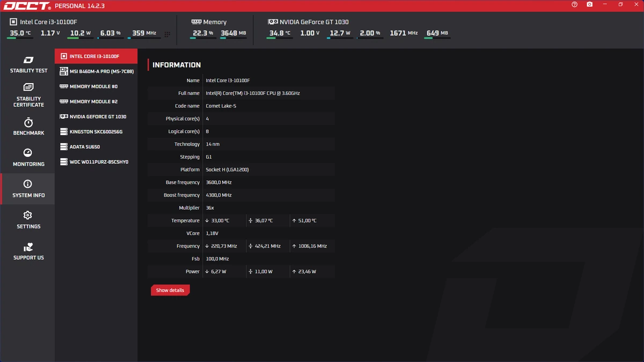Viewport: 644px width, 362px height.
Task: Click the memory usage 22.3 % reading
Action: [203, 33]
